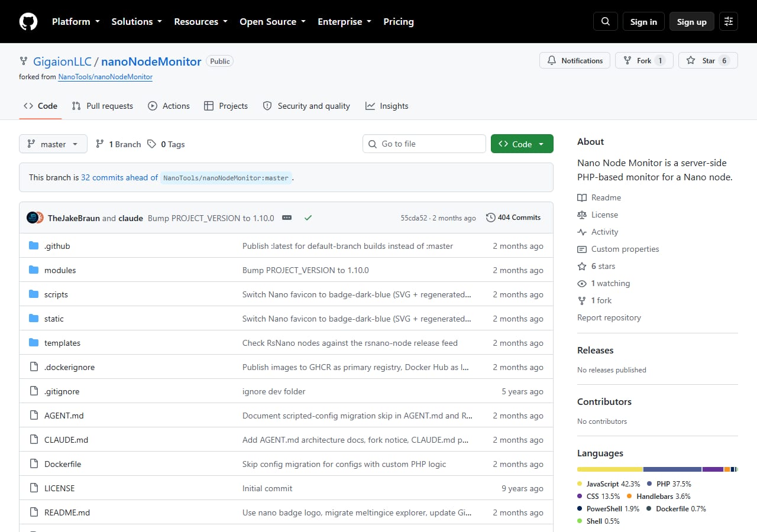Click the ellipsis to expand commit message
The width and height of the screenshot is (757, 532).
287,218
